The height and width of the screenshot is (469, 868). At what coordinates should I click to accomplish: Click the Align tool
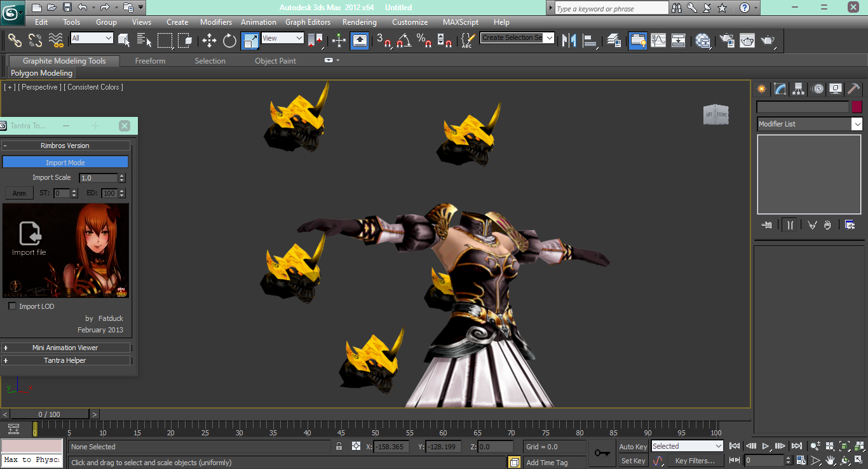pyautogui.click(x=591, y=40)
